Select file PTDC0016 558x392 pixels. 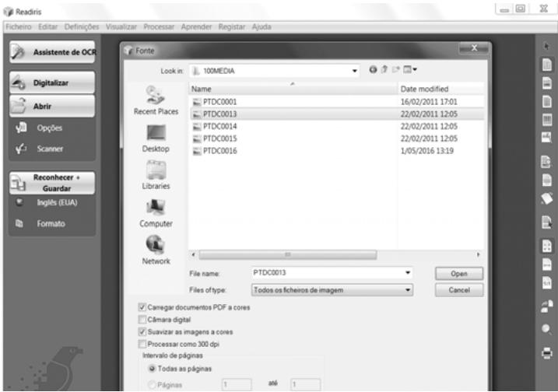[x=219, y=151]
